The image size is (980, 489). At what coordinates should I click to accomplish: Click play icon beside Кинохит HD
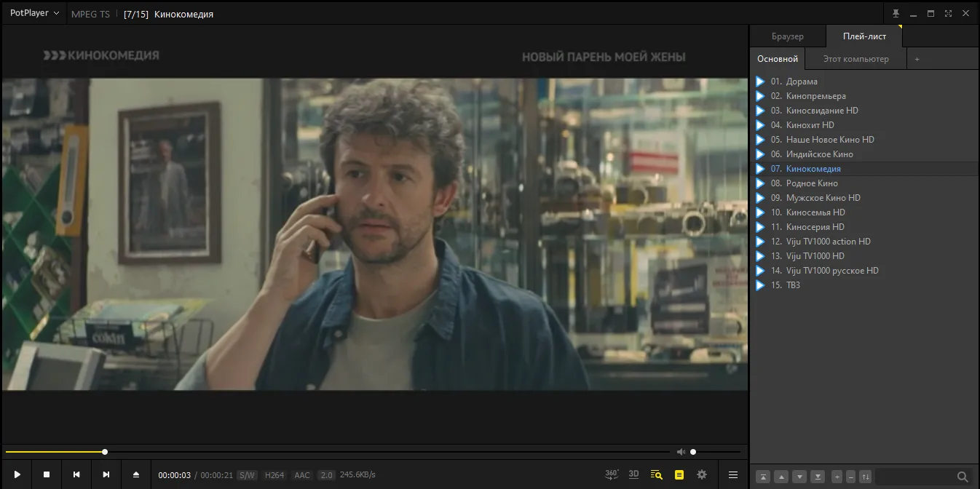760,125
